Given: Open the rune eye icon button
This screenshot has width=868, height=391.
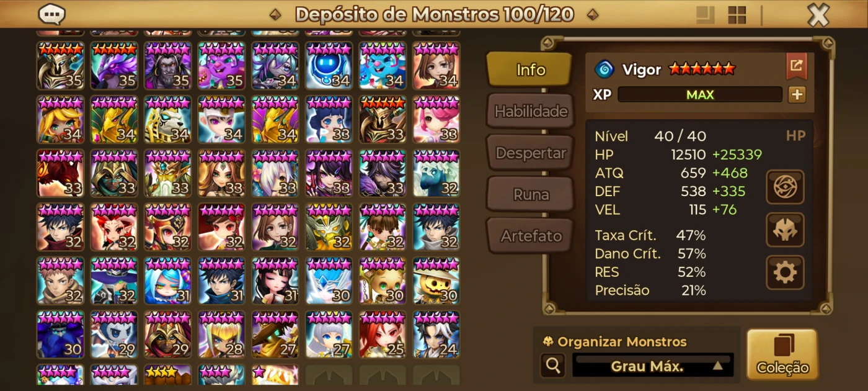Looking at the screenshot, I should point(785,187).
